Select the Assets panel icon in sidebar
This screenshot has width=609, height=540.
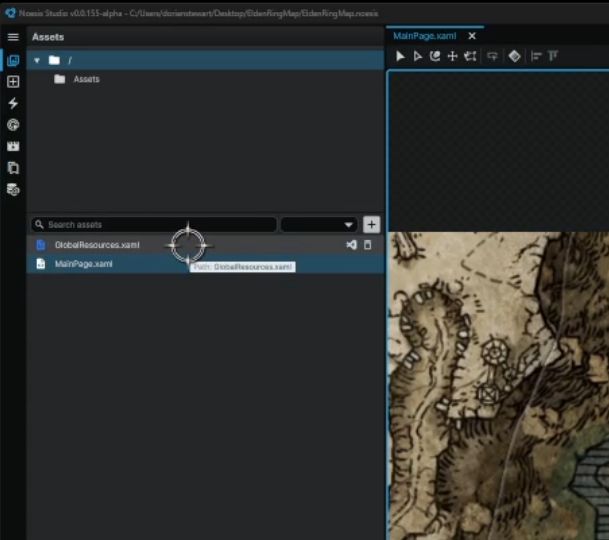click(x=13, y=60)
